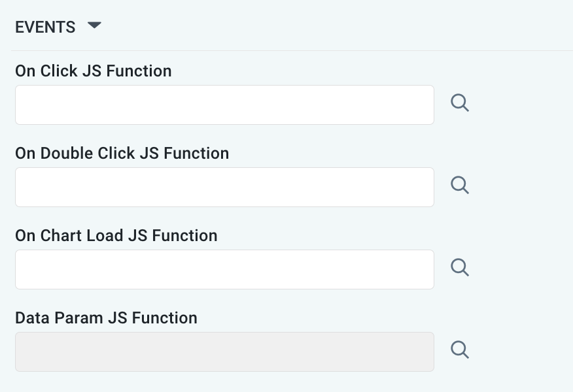Search for a chart-load JS function
The width and height of the screenshot is (573, 392).
460,268
